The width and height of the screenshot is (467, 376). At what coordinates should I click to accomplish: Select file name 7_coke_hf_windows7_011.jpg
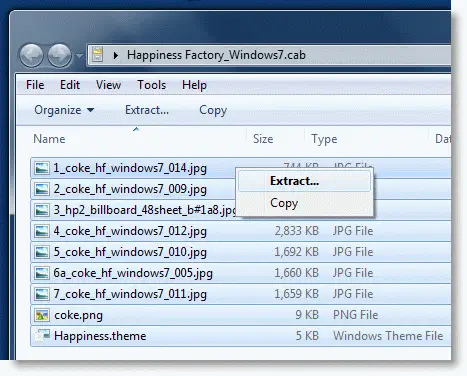point(130,294)
